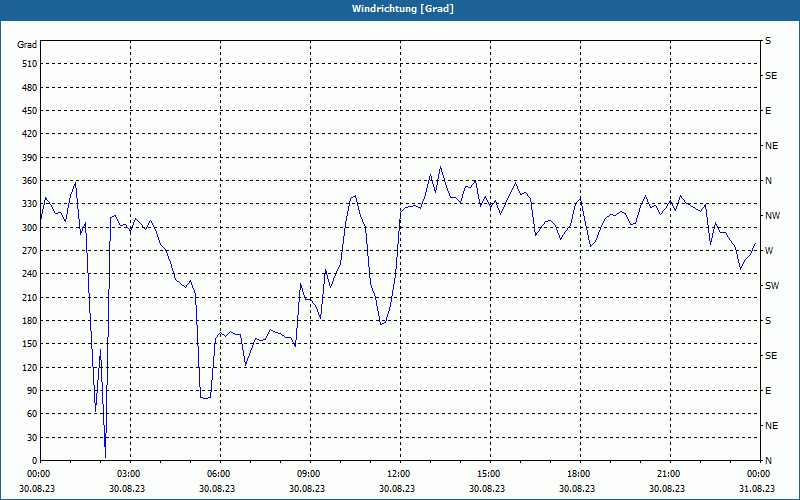Click the 03:00 time label
Screen dimensions: 800x500
(130, 474)
